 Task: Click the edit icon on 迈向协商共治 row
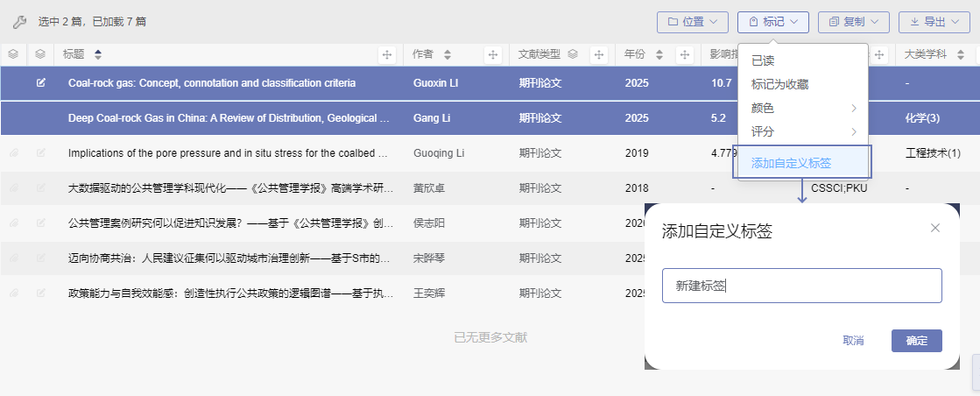click(41, 258)
